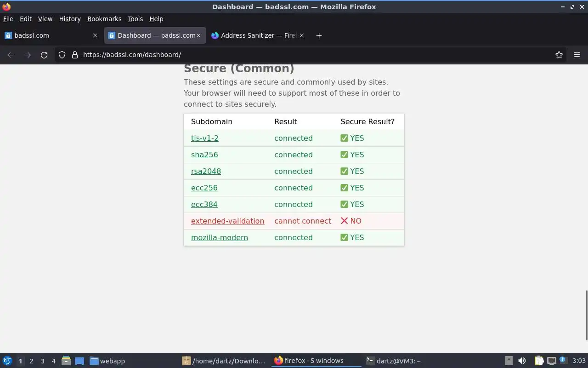Open file manager icon in taskbar
This screenshot has height=368, width=588.
click(66, 361)
